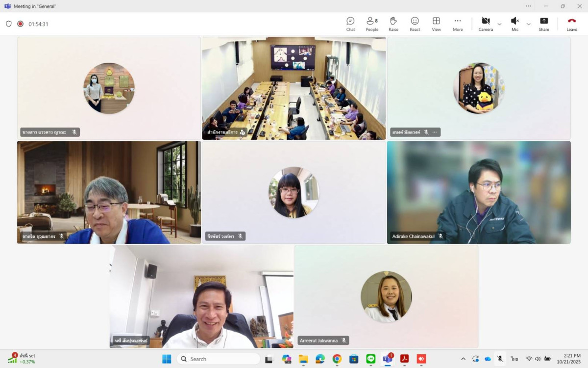Expand the Camera options dropdown arrow
This screenshot has width=588, height=368.
(x=499, y=24)
